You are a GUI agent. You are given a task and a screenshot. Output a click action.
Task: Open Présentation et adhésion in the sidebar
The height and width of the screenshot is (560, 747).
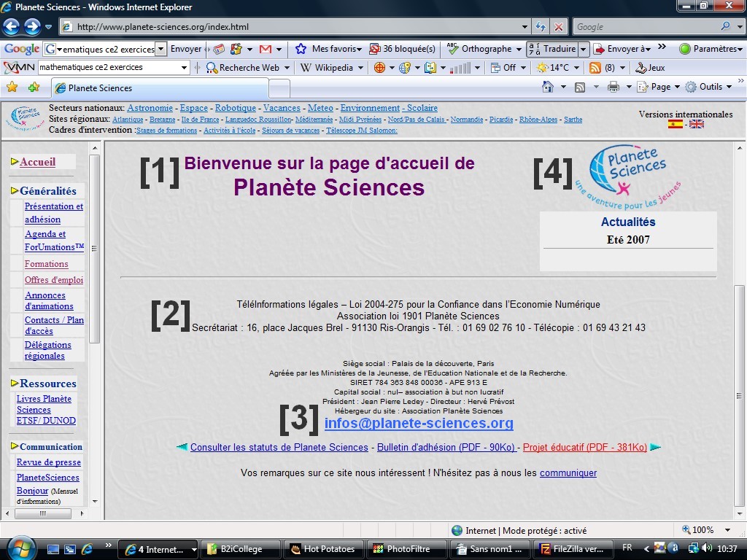[x=54, y=213]
